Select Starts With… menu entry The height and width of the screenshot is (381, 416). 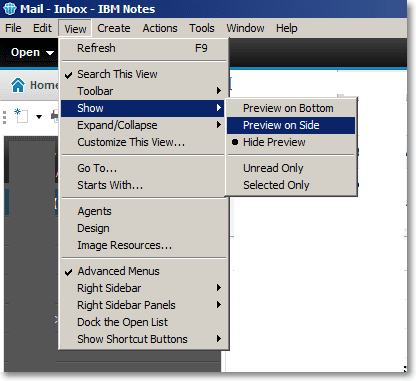144,185
